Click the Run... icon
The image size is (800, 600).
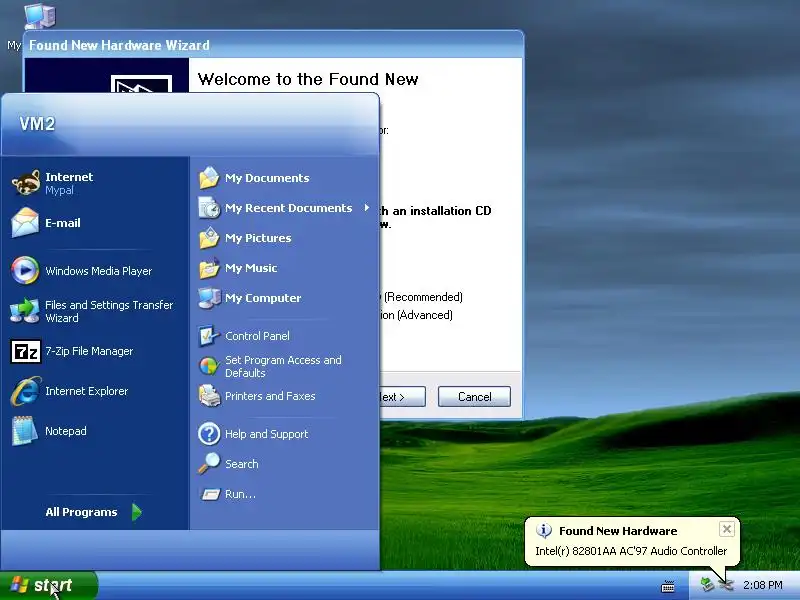210,494
